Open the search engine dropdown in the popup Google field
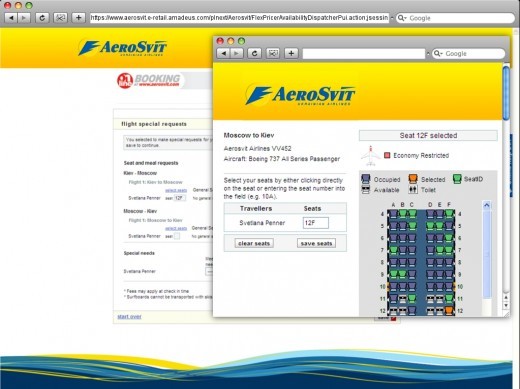 438,54
